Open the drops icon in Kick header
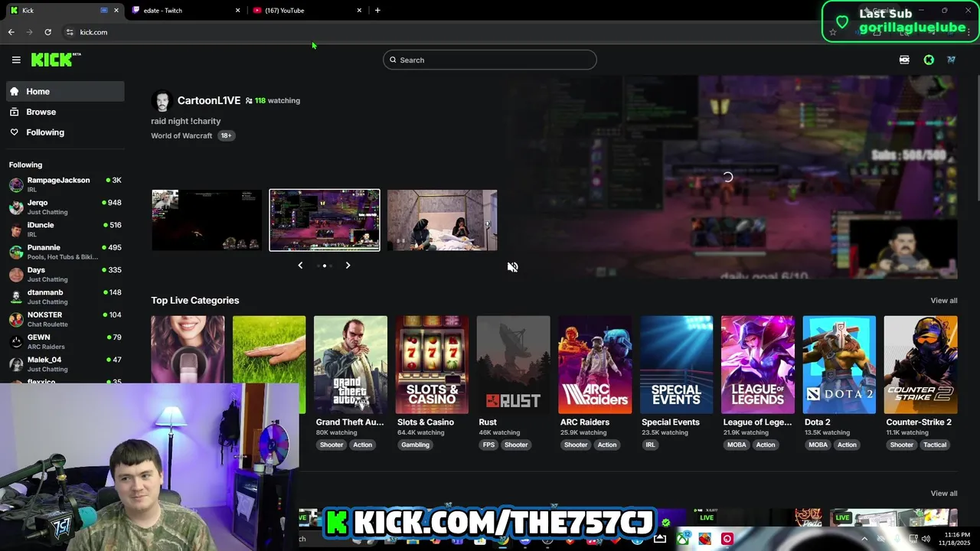This screenshot has width=980, height=551. (x=904, y=60)
